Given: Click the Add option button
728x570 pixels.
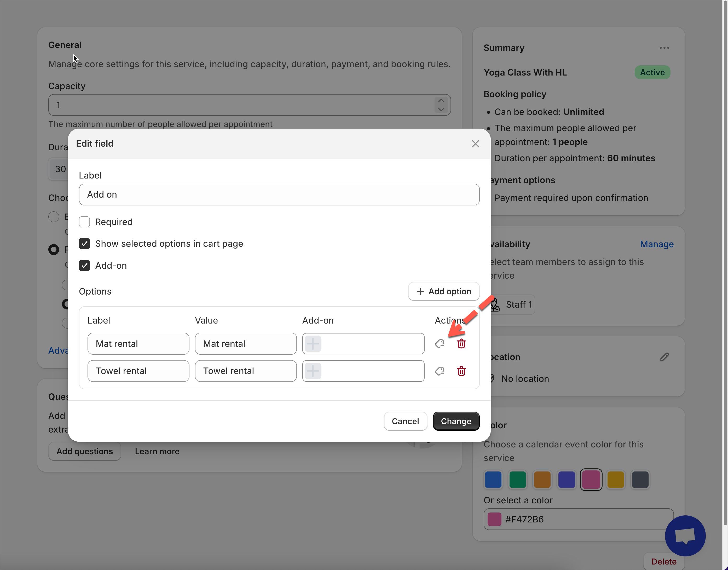Looking at the screenshot, I should point(443,291).
